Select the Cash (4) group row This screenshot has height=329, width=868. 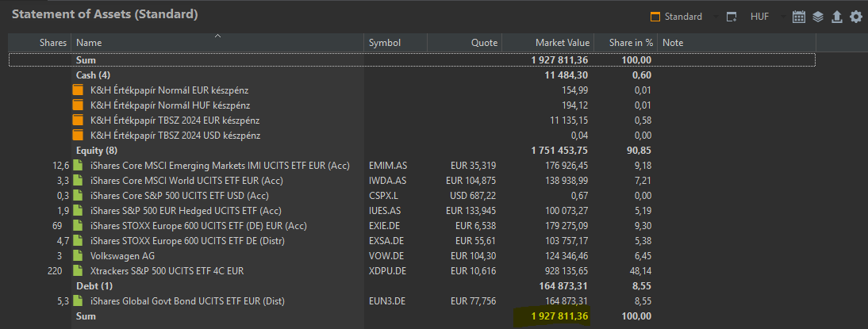tap(412, 75)
